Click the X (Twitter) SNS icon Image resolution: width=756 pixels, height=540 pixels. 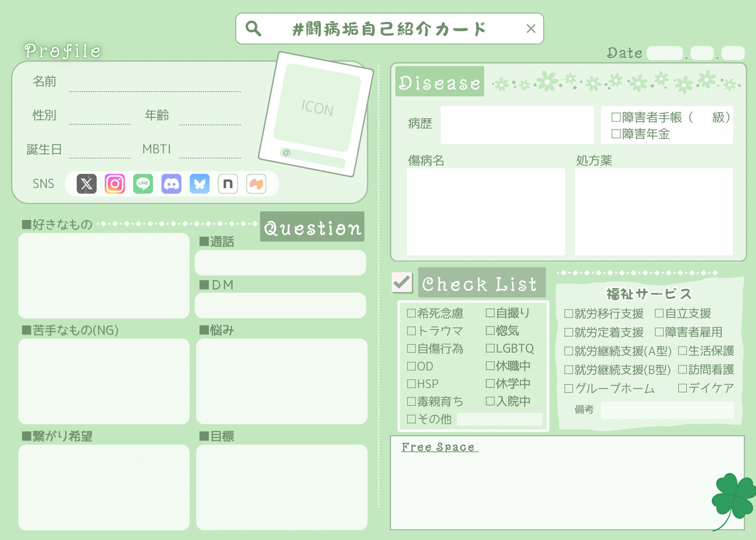[86, 184]
